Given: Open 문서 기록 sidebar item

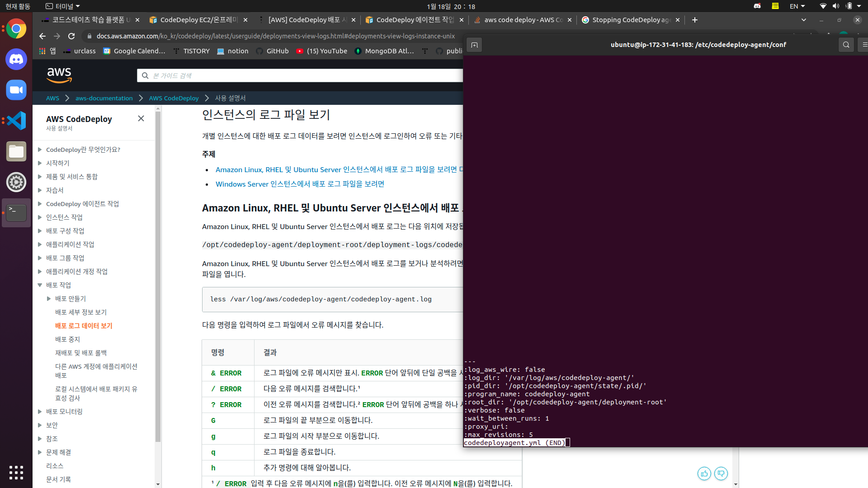Looking at the screenshot, I should pos(58,479).
